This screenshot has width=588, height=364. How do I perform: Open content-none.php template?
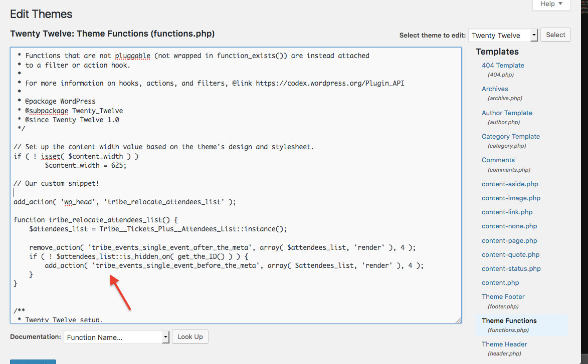point(509,226)
